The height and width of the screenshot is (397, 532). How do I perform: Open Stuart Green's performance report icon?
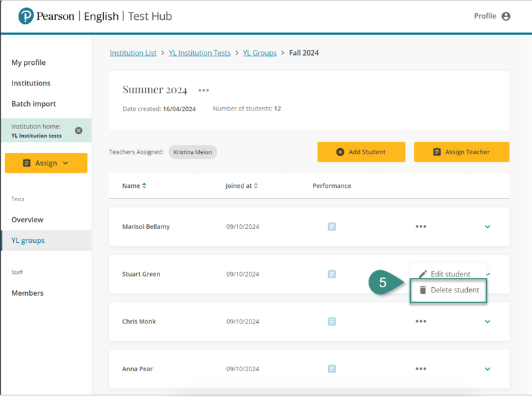tap(332, 274)
